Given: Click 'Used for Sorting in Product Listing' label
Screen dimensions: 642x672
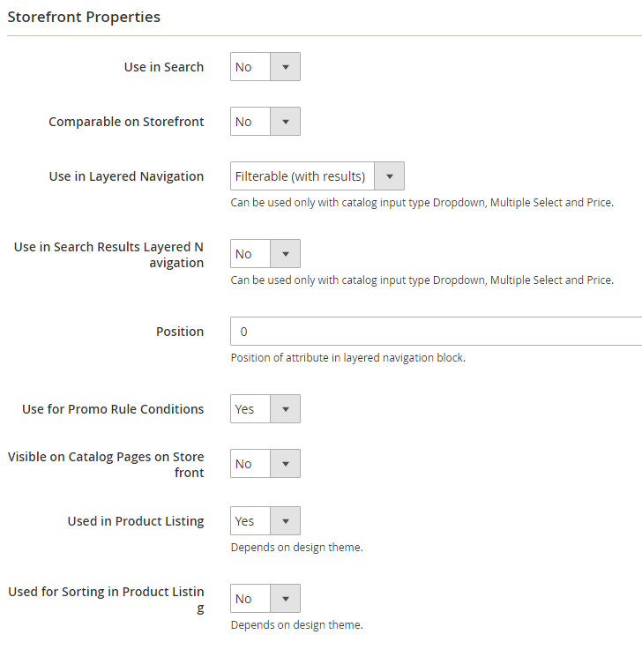Looking at the screenshot, I should click(106, 600).
